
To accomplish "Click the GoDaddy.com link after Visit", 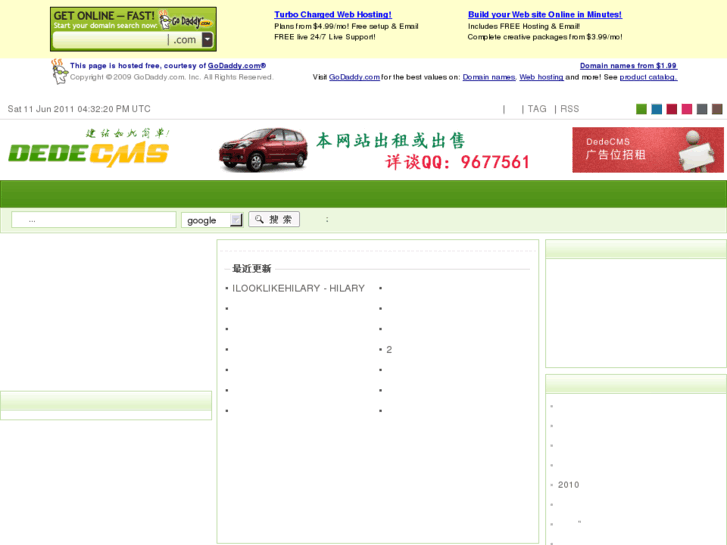I will (354, 77).
